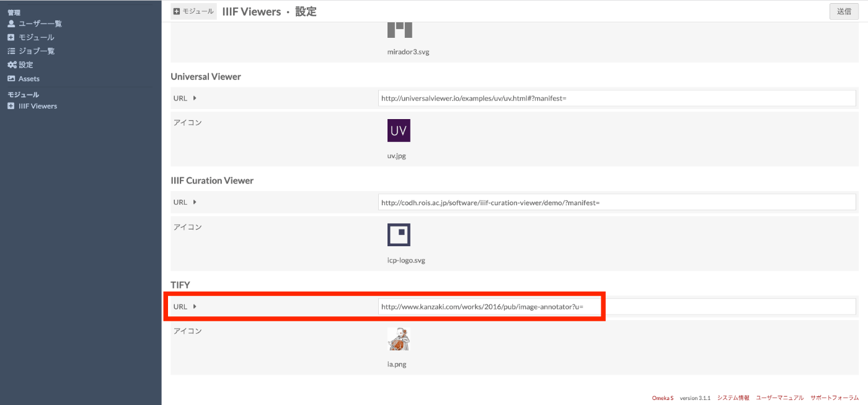Image resolution: width=868 pixels, height=405 pixels.
Task: Open the システム情報 footer link
Action: pyautogui.click(x=733, y=398)
